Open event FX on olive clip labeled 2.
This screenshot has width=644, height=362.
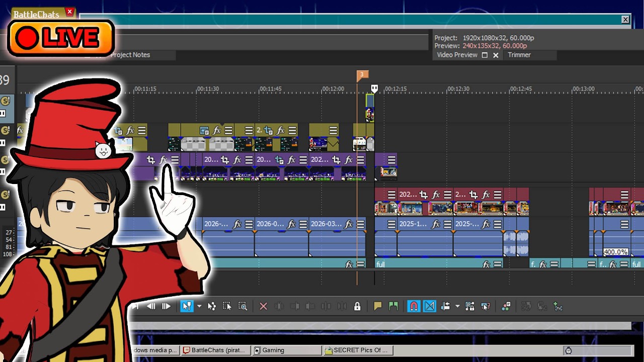pos(281,131)
